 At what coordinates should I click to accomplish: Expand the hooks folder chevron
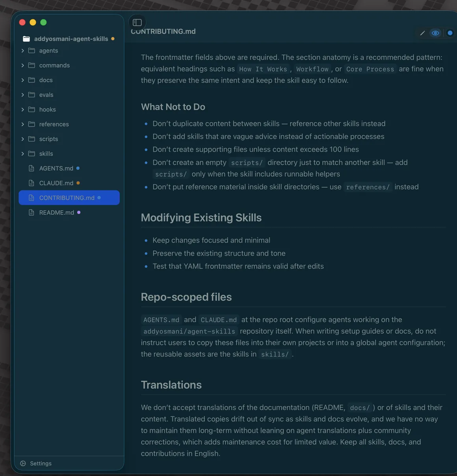[x=22, y=110]
